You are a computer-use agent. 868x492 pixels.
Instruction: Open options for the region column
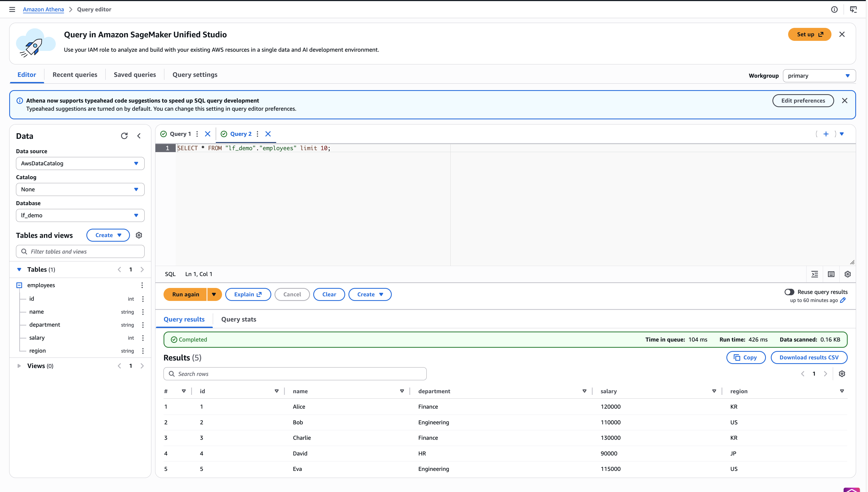click(x=143, y=351)
